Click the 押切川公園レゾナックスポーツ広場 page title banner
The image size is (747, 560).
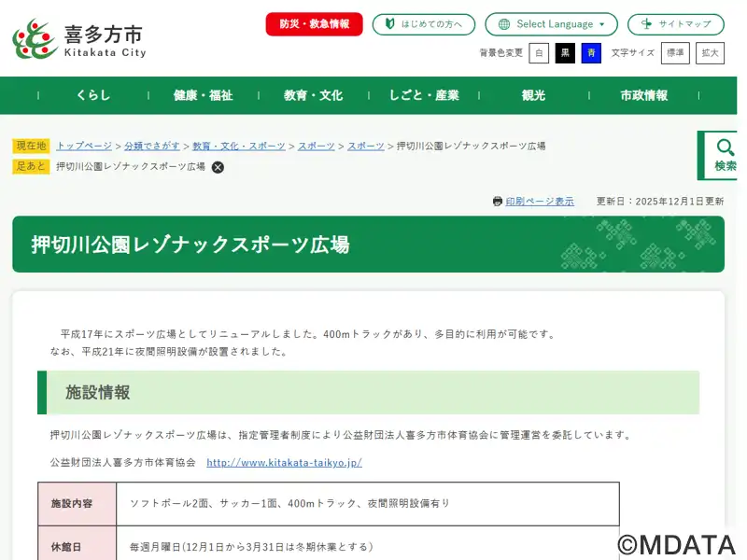(368, 245)
